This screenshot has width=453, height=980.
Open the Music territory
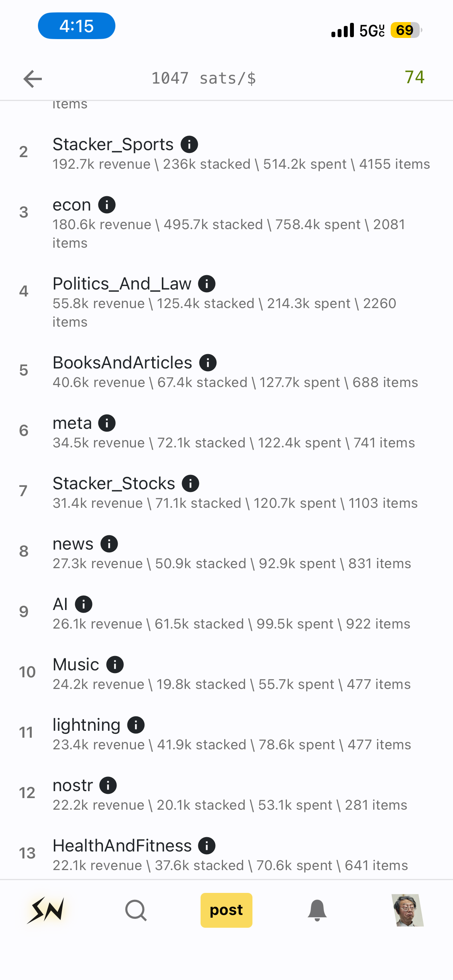pos(76,665)
